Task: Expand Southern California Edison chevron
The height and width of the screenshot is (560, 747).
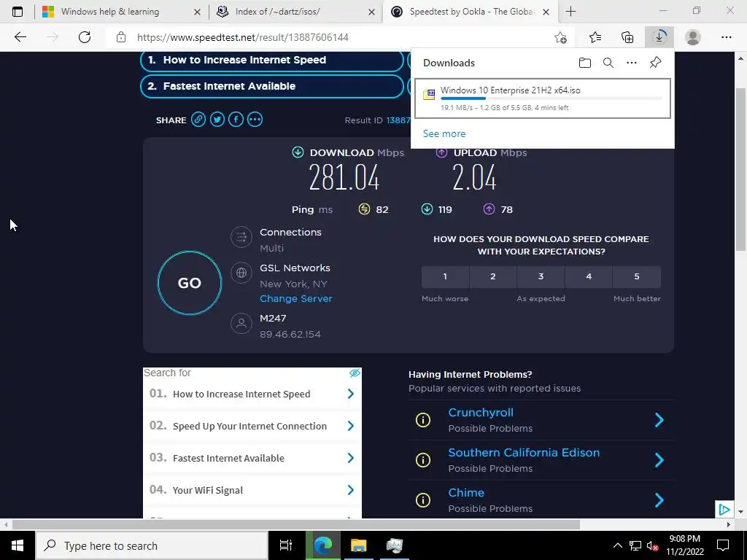Action: (659, 460)
